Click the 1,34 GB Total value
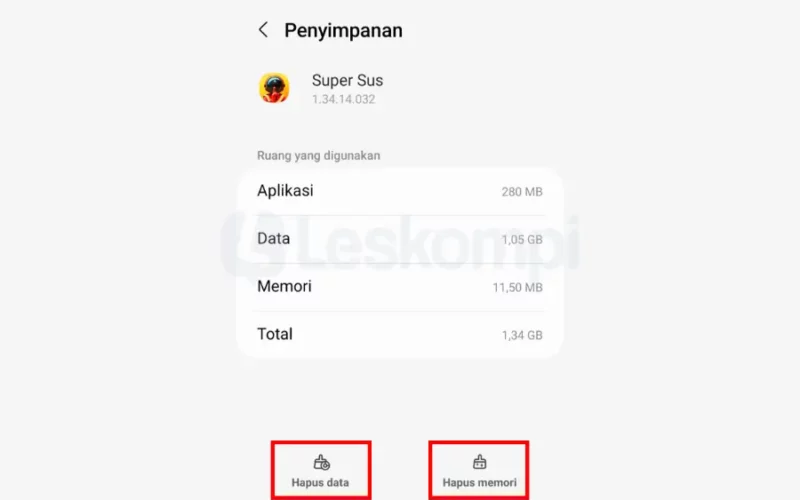The height and width of the screenshot is (500, 800). [522, 335]
